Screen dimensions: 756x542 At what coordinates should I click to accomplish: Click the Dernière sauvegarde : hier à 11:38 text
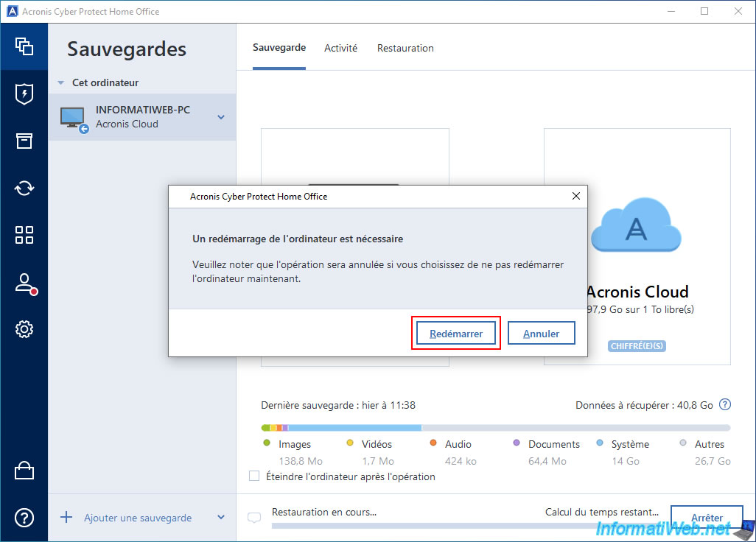[x=338, y=405]
